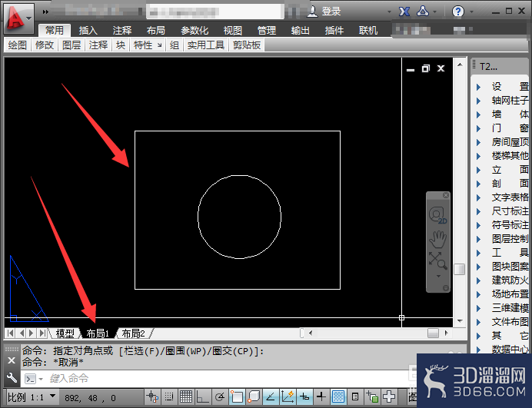
Task: Expand the 墙体 tree item
Action: tap(478, 114)
